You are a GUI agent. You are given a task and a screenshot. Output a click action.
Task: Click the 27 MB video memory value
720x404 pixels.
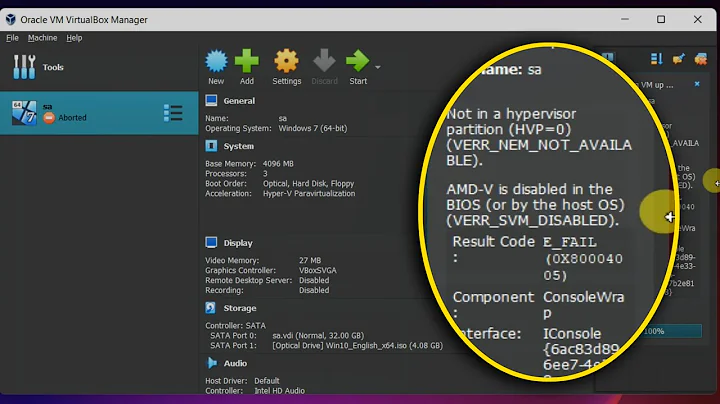310,260
